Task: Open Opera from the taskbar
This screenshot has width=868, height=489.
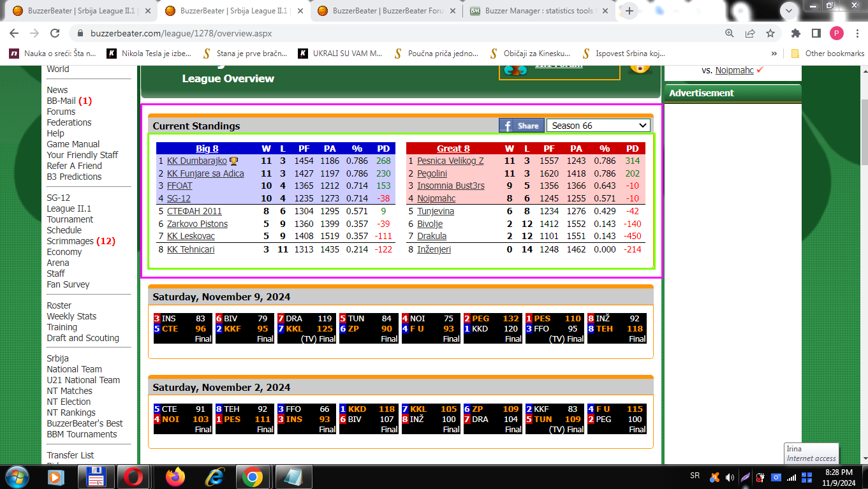Action: 134,476
